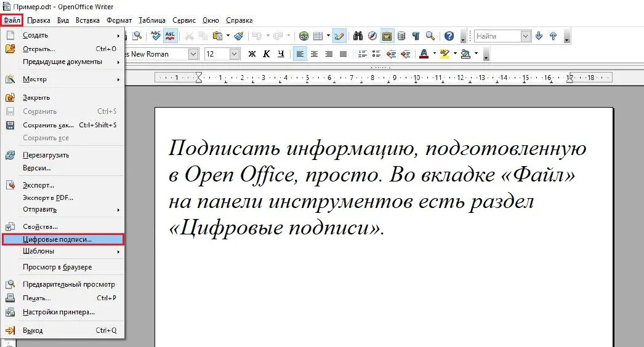
Task: Increase paragraph indent
Action: tap(405, 54)
